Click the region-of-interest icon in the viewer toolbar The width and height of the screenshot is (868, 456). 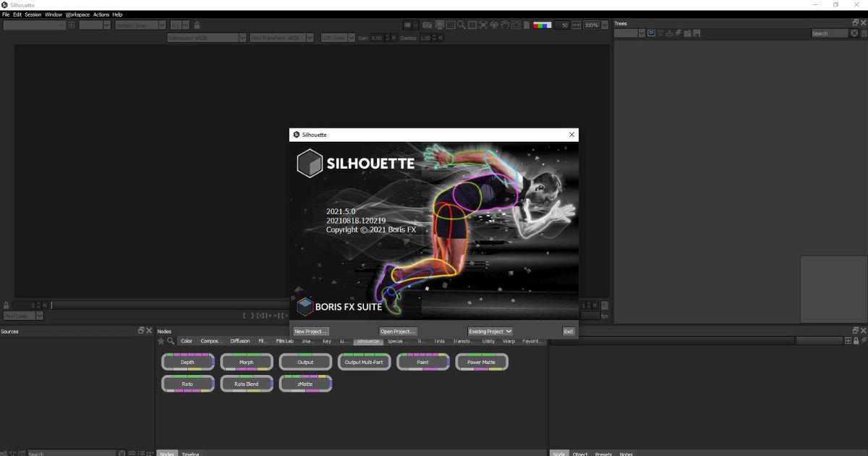pos(472,25)
